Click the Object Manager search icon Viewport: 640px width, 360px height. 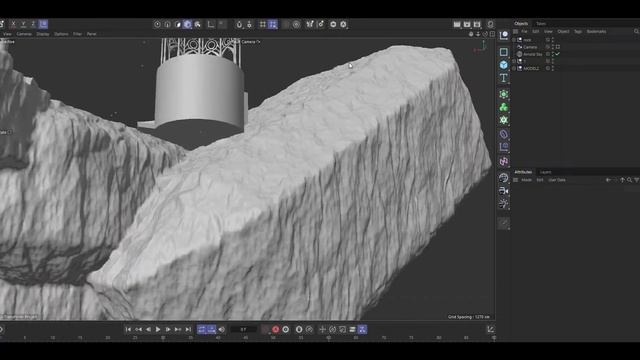click(636, 31)
